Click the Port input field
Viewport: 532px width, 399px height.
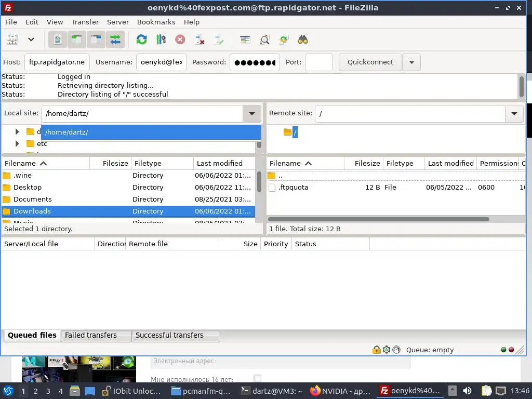pos(319,62)
